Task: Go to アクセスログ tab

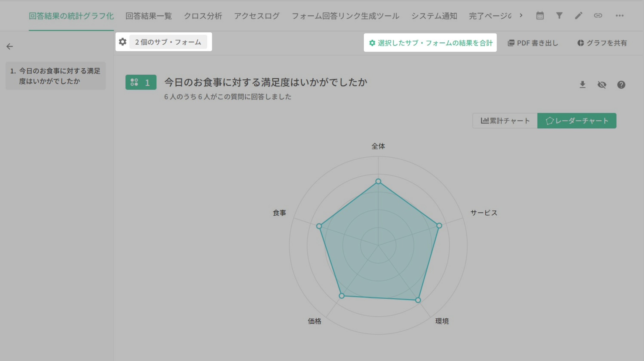Action: pos(257,16)
